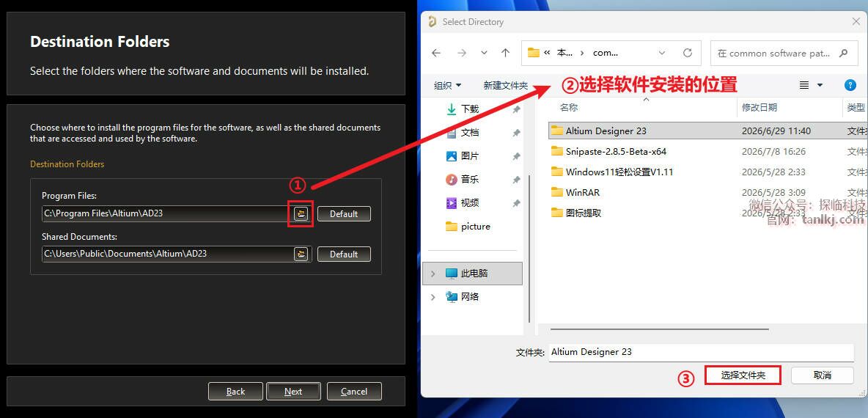This screenshot has width=868, height=418.
Task: Cancel the Altium installer
Action: coord(354,392)
